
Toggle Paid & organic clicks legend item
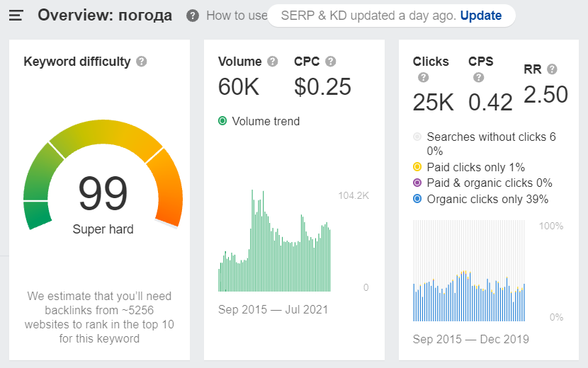(x=417, y=183)
